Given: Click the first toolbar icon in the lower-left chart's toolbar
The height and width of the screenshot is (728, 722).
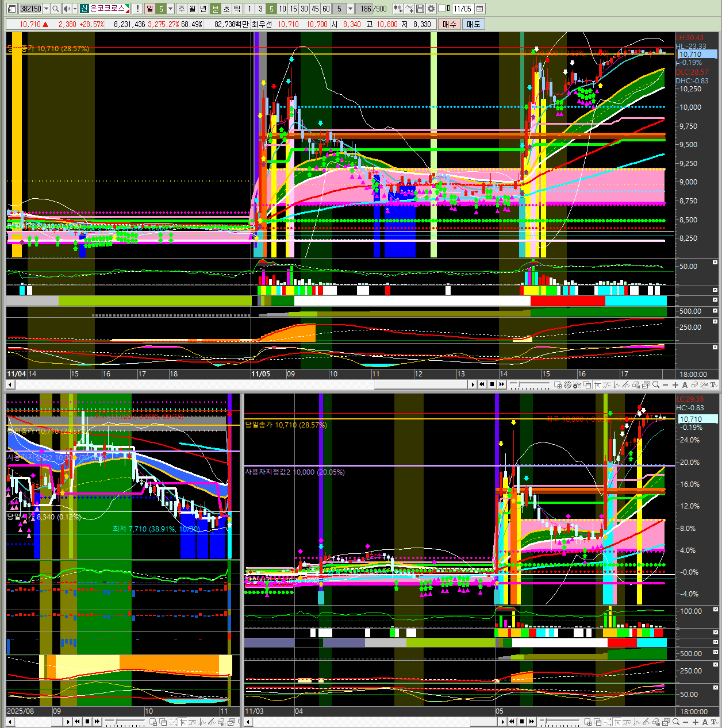Looking at the screenshot, I should [x=153, y=722].
